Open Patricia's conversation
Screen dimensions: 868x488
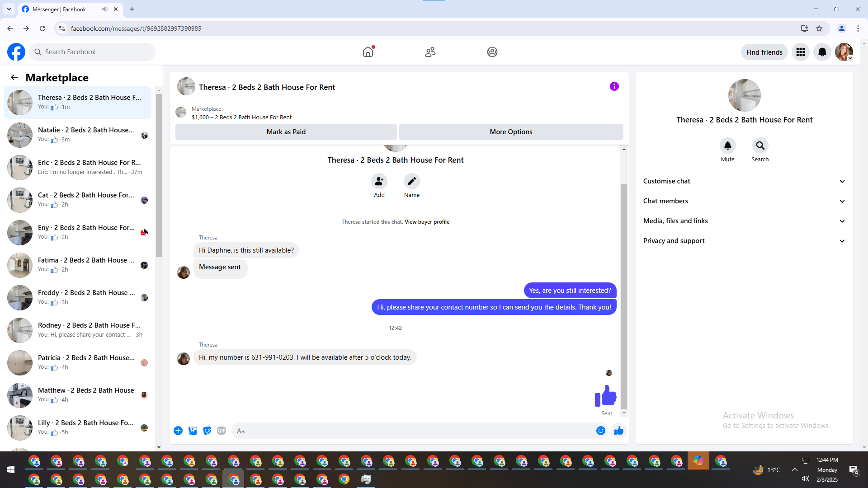(78, 362)
